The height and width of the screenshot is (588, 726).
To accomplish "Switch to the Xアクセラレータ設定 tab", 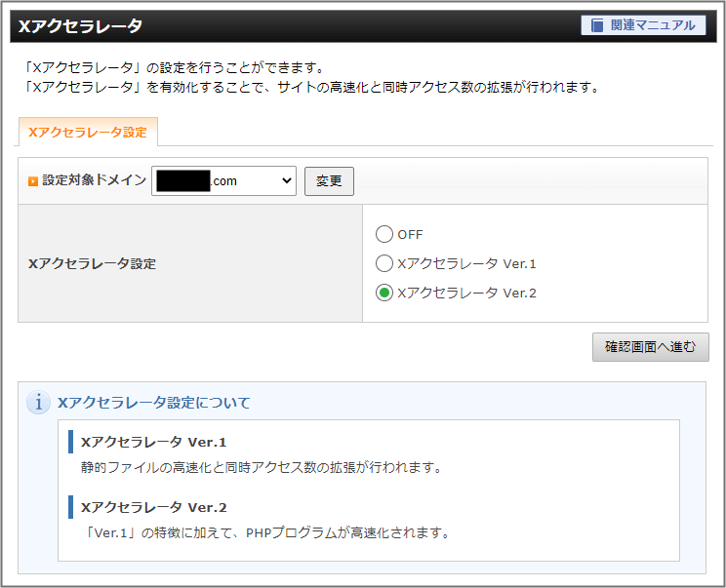I will 88,132.
